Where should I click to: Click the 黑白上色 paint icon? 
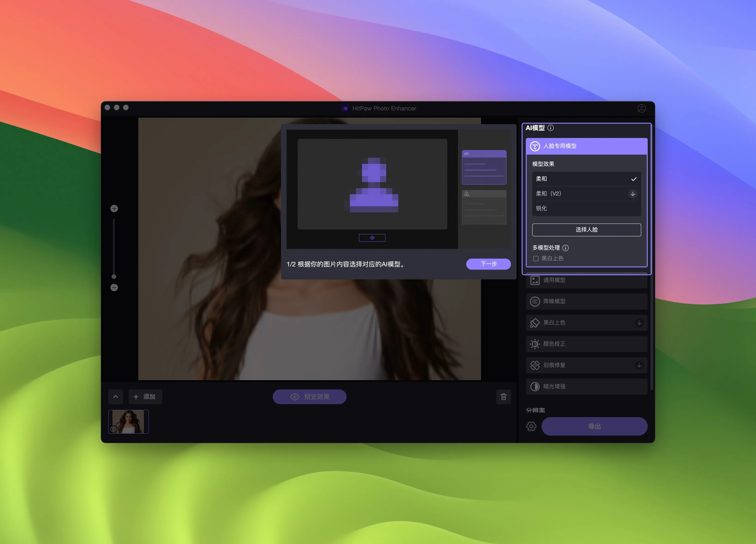(535, 323)
